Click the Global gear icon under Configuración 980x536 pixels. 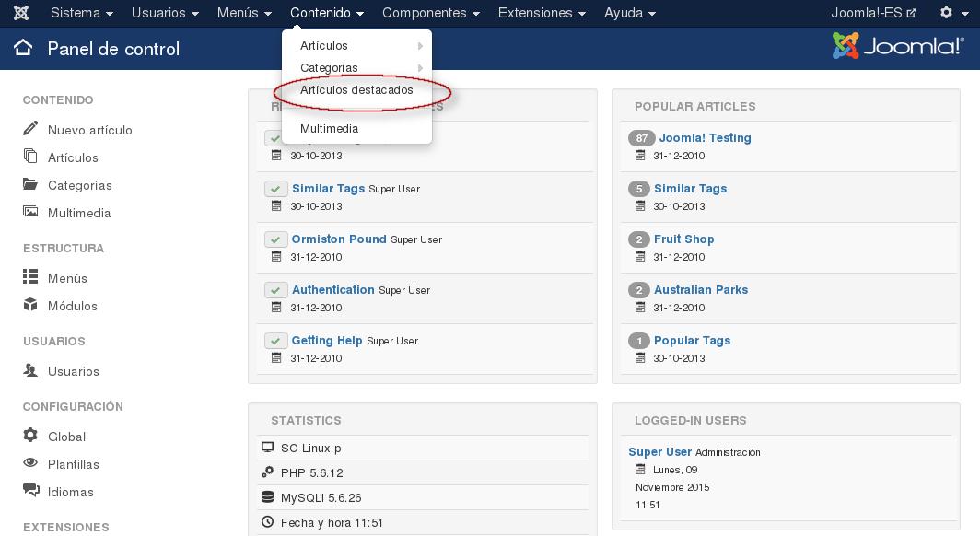point(30,436)
